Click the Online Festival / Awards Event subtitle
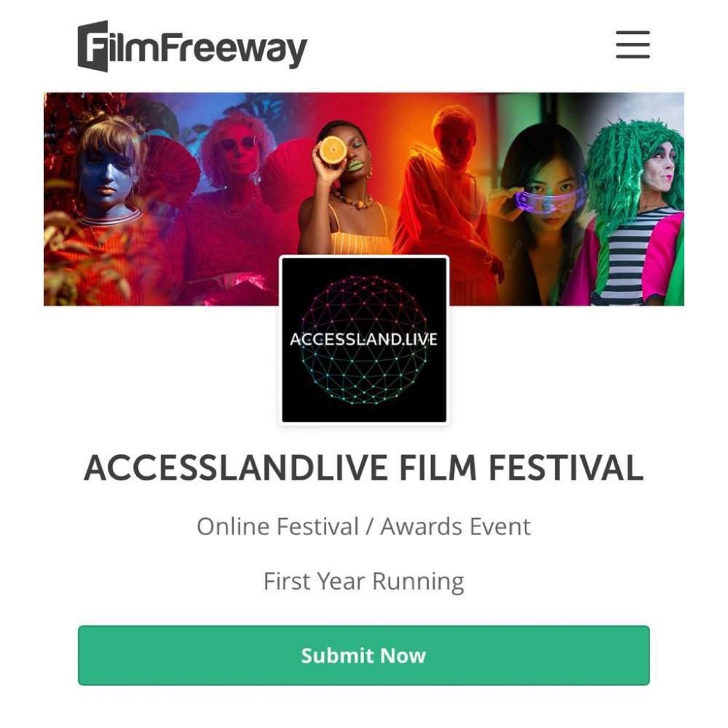 (363, 526)
